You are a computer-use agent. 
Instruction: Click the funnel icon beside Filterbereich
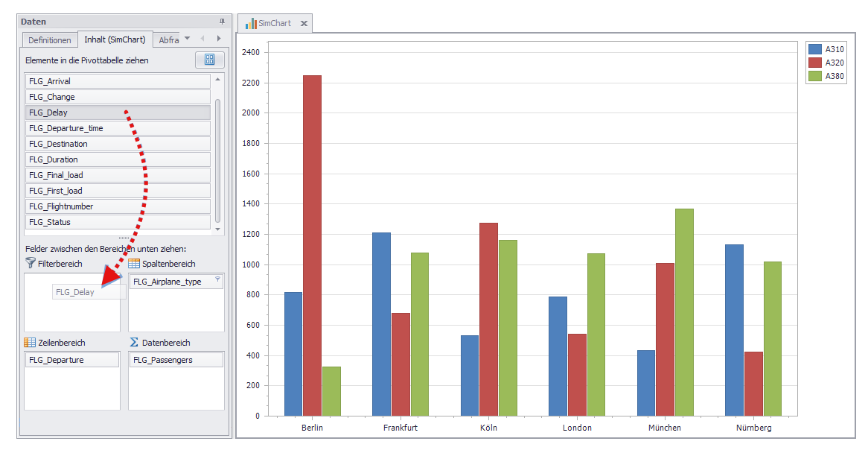(x=31, y=263)
